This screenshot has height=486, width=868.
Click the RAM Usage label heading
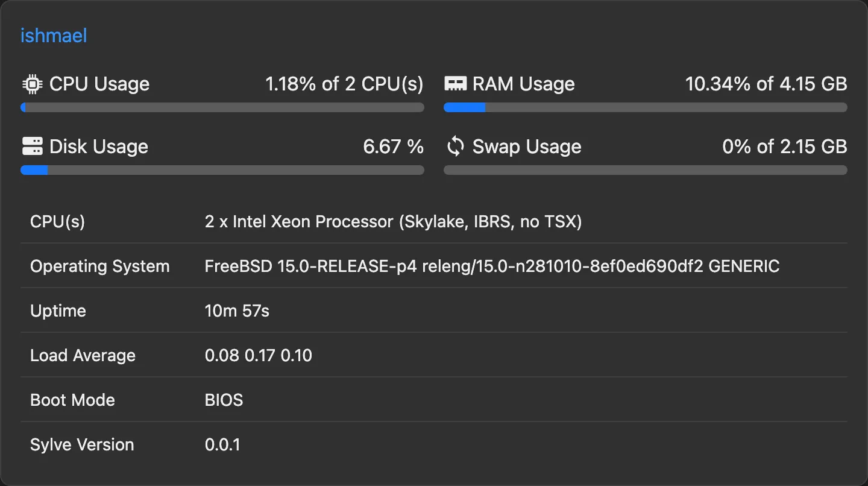pos(523,84)
